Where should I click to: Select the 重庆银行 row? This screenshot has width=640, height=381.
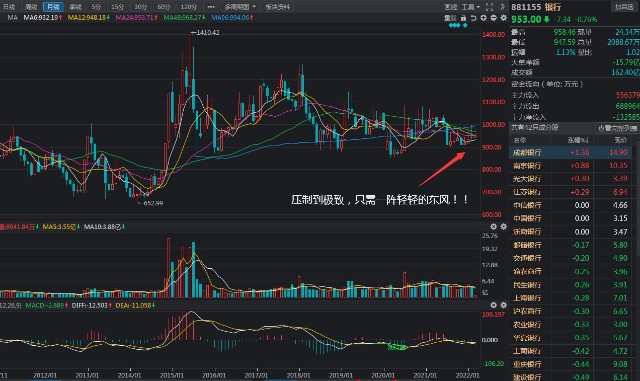(570, 364)
